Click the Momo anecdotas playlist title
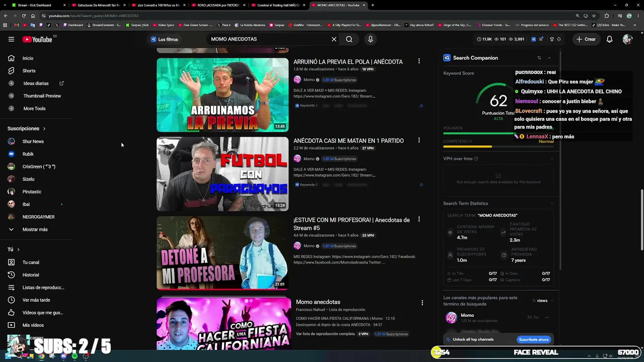 point(318,302)
